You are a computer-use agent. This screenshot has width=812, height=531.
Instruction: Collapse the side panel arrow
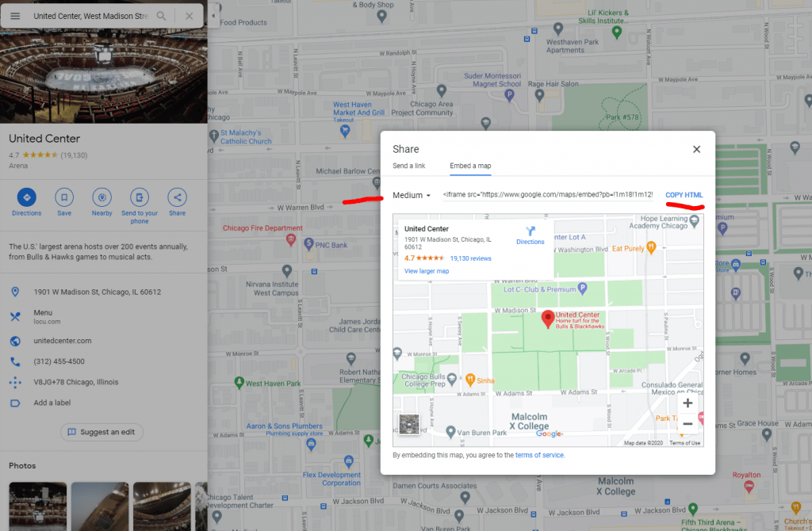(x=213, y=16)
